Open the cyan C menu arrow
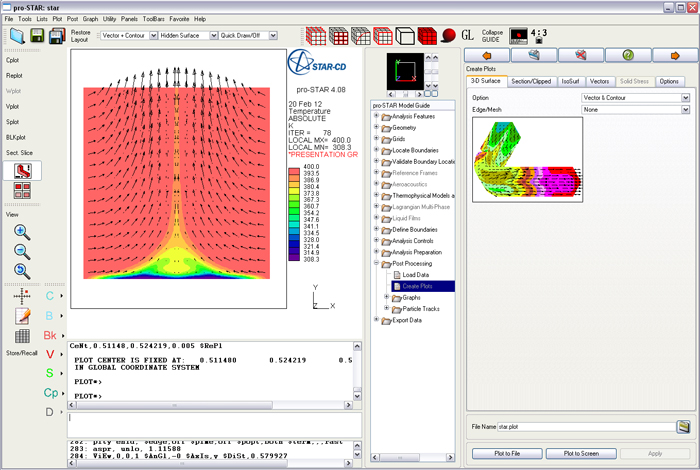Screen dimensions: 700x470 [x=62, y=295]
